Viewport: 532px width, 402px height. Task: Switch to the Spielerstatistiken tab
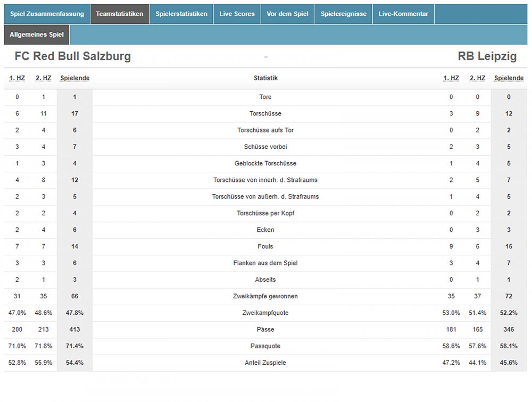tap(181, 14)
